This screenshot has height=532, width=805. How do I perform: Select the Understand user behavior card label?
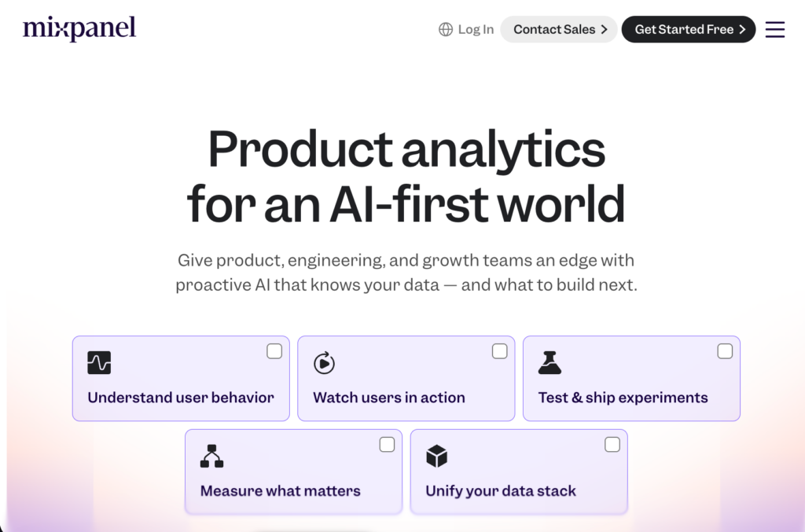pyautogui.click(x=181, y=398)
